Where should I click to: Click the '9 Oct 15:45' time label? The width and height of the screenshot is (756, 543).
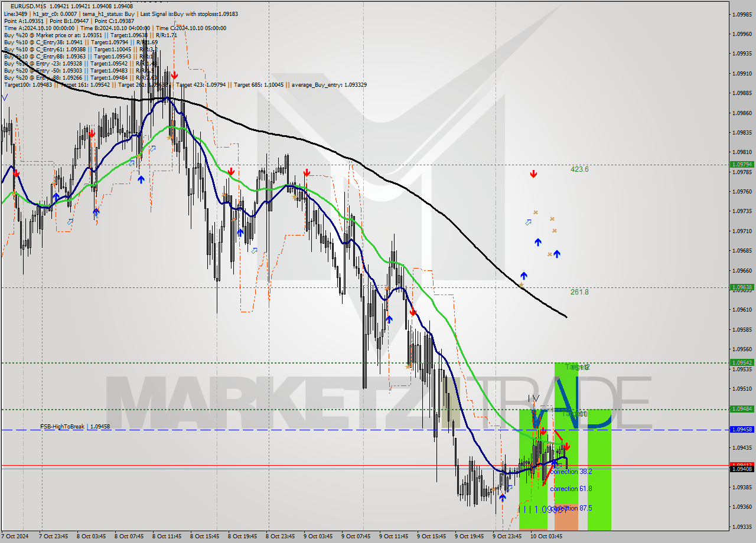pos(431,537)
